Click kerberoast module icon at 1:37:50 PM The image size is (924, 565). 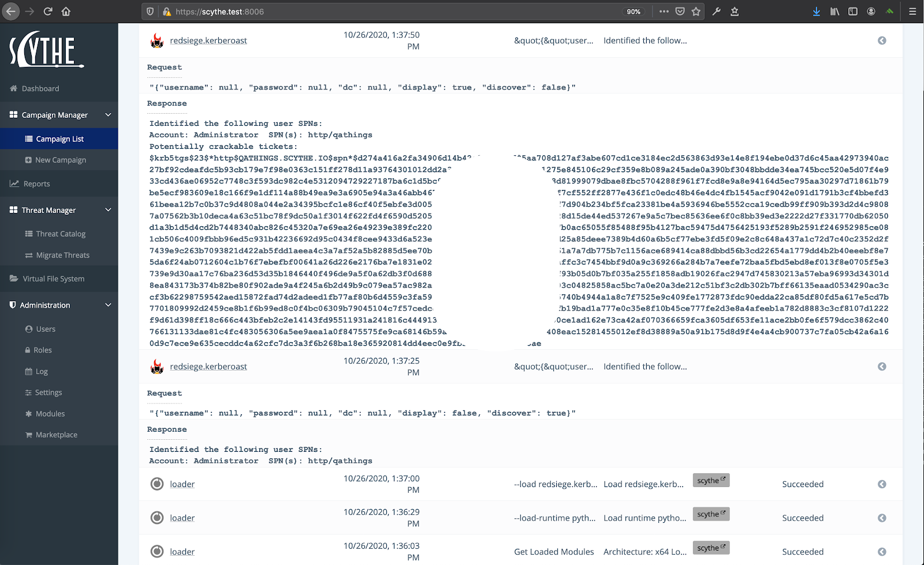[x=157, y=40]
